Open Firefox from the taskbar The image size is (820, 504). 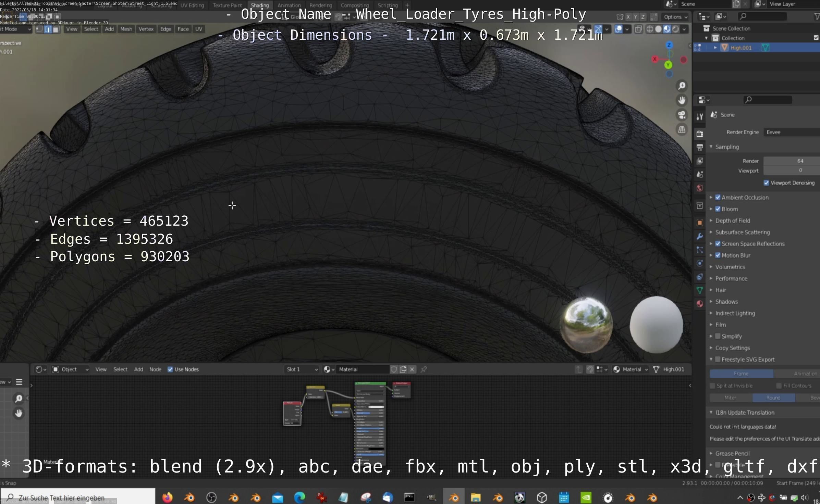(x=167, y=497)
